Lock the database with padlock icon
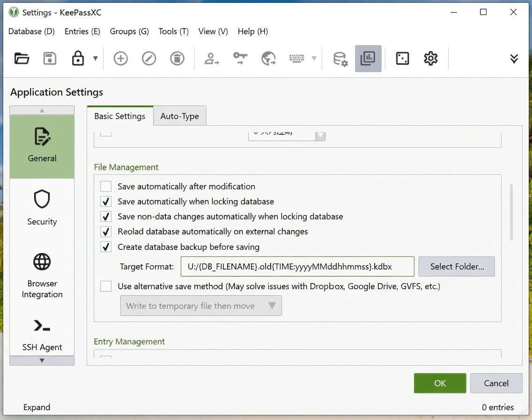The height and width of the screenshot is (420, 532). (x=78, y=58)
